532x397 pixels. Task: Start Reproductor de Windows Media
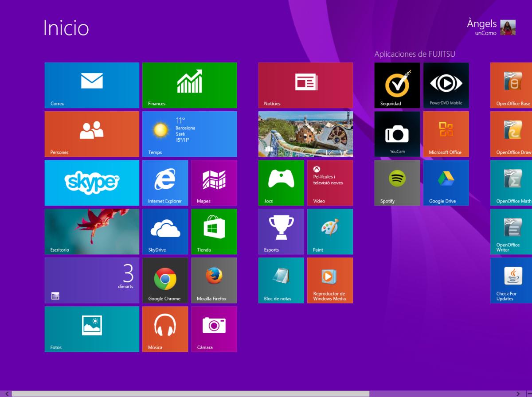[330, 280]
